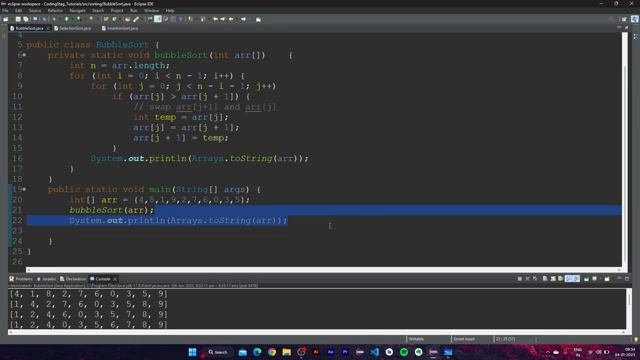
Task: Click the Java perspective icon at top right
Action: coord(634,19)
